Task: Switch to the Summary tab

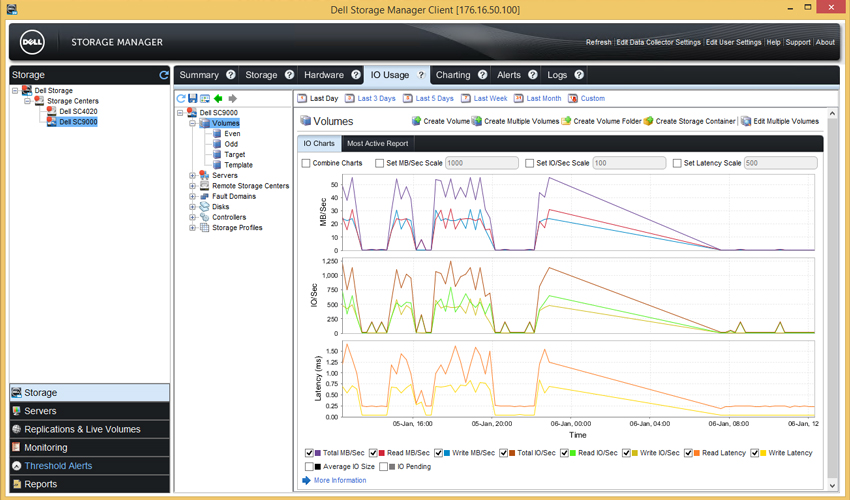Action: [x=199, y=75]
